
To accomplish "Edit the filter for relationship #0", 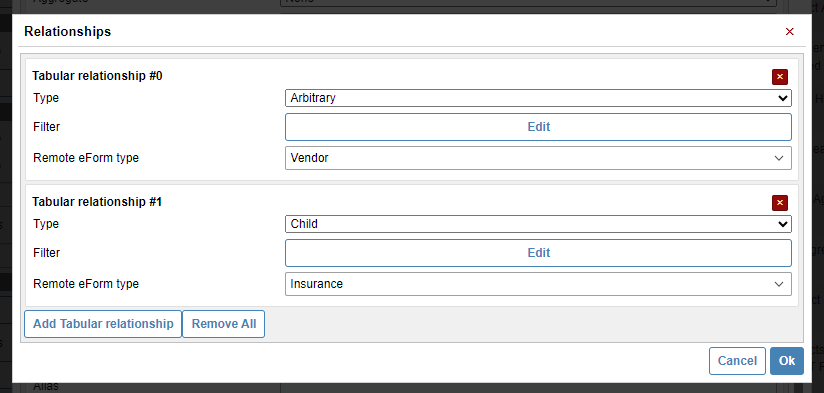I will click(538, 127).
